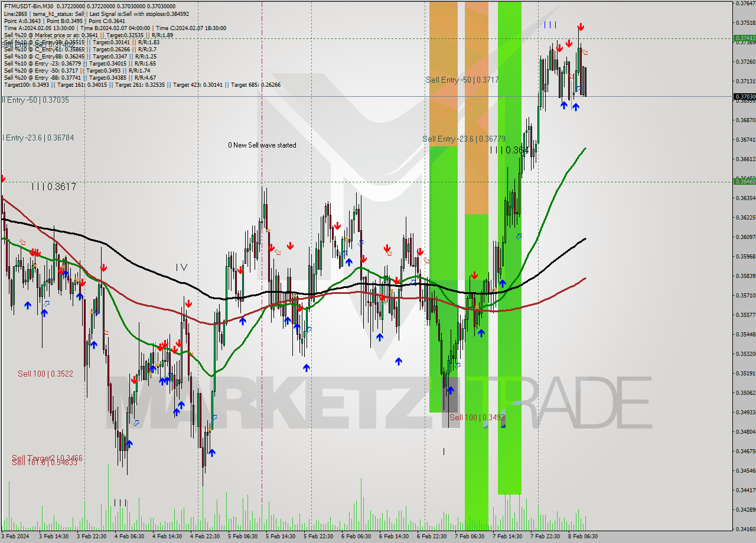Image resolution: width=756 pixels, height=543 pixels.
Task: Click the green 0.37412 price tag on the axis
Action: tap(744, 38)
